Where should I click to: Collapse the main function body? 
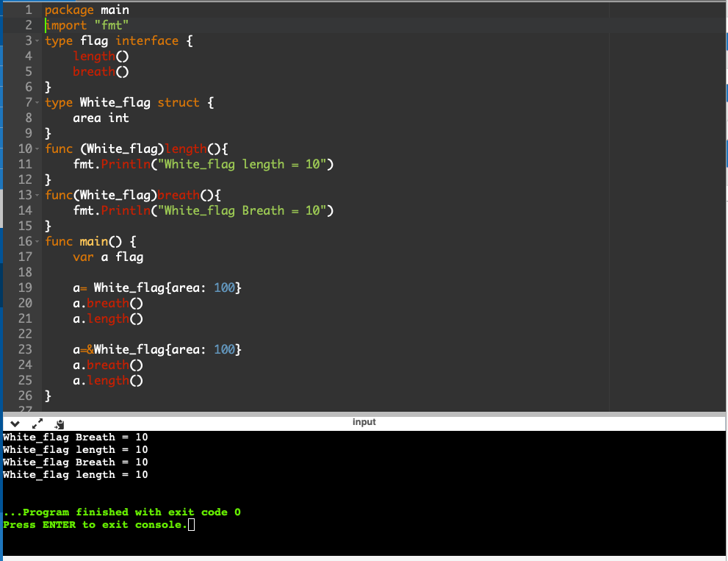pyautogui.click(x=37, y=241)
